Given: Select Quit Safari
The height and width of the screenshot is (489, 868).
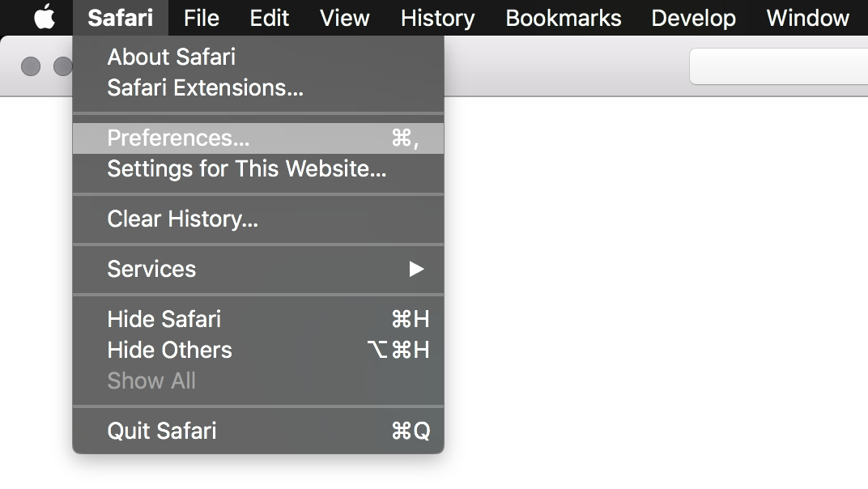Looking at the screenshot, I should click(x=258, y=431).
